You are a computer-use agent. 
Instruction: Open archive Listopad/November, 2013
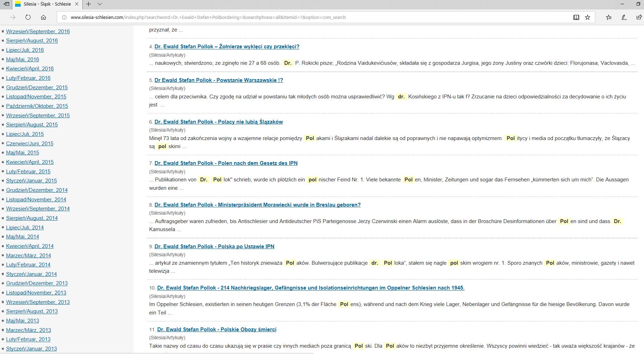pyautogui.click(x=36, y=293)
